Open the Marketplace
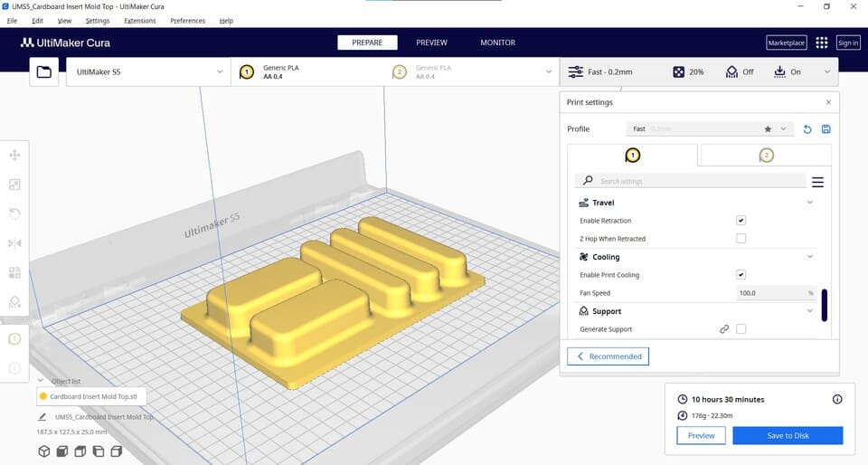868x465 pixels. click(x=786, y=43)
